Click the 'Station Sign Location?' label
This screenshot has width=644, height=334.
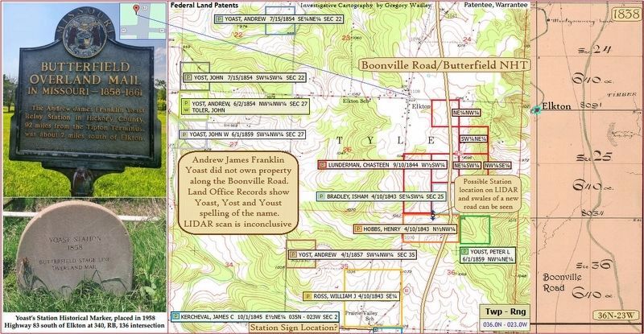click(294, 328)
